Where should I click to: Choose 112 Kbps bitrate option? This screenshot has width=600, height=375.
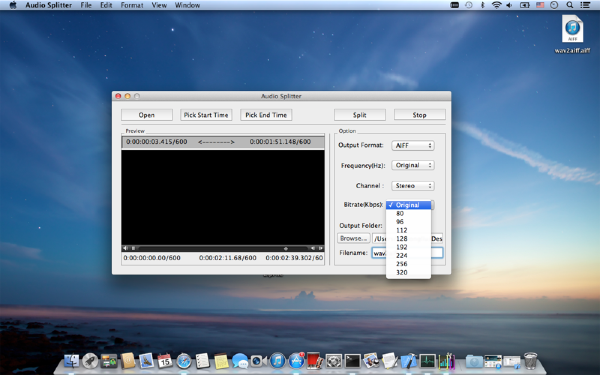pyautogui.click(x=408, y=230)
